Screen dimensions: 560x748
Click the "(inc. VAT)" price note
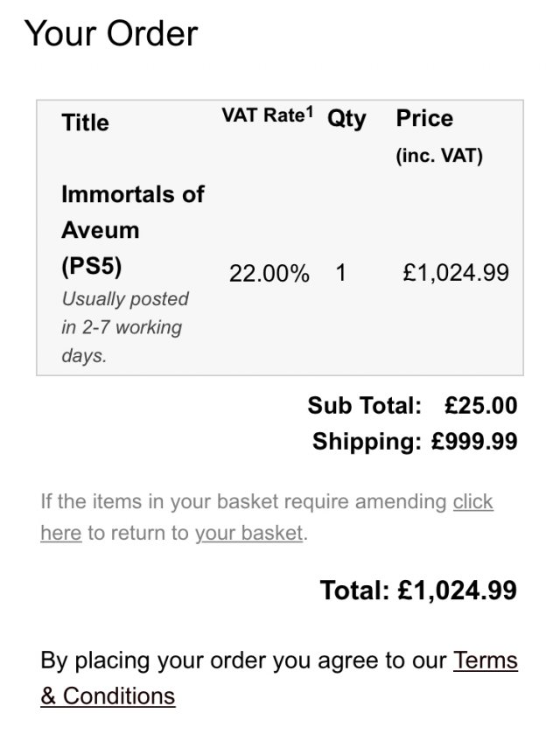[x=439, y=157]
